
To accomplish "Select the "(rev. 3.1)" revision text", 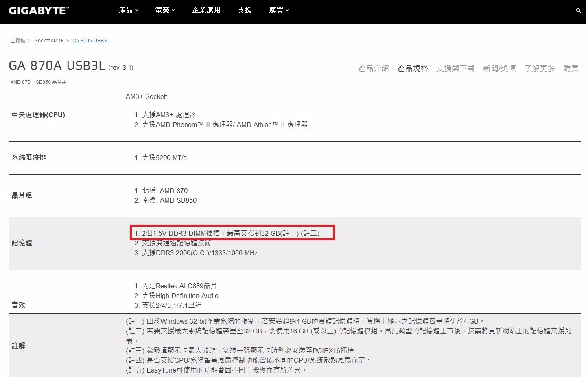I will [121, 68].
